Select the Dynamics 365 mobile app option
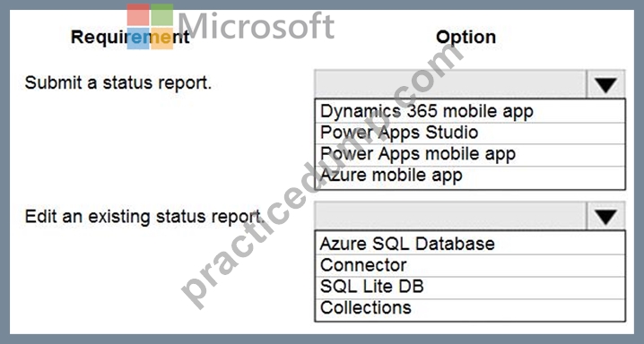 (x=470, y=111)
